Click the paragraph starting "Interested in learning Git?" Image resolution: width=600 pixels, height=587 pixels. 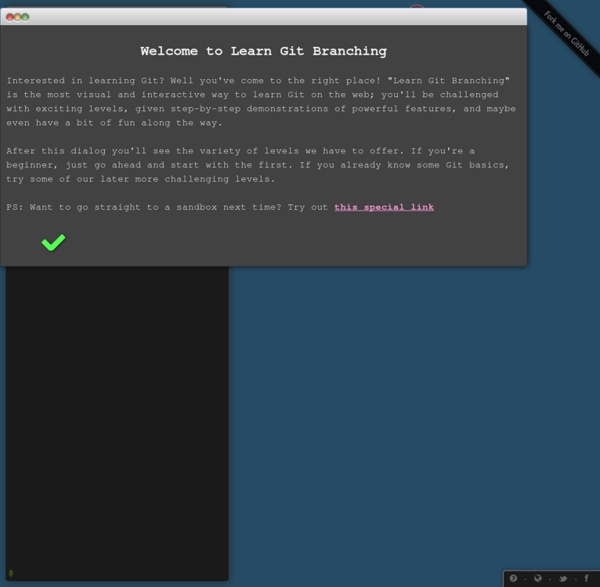point(261,102)
